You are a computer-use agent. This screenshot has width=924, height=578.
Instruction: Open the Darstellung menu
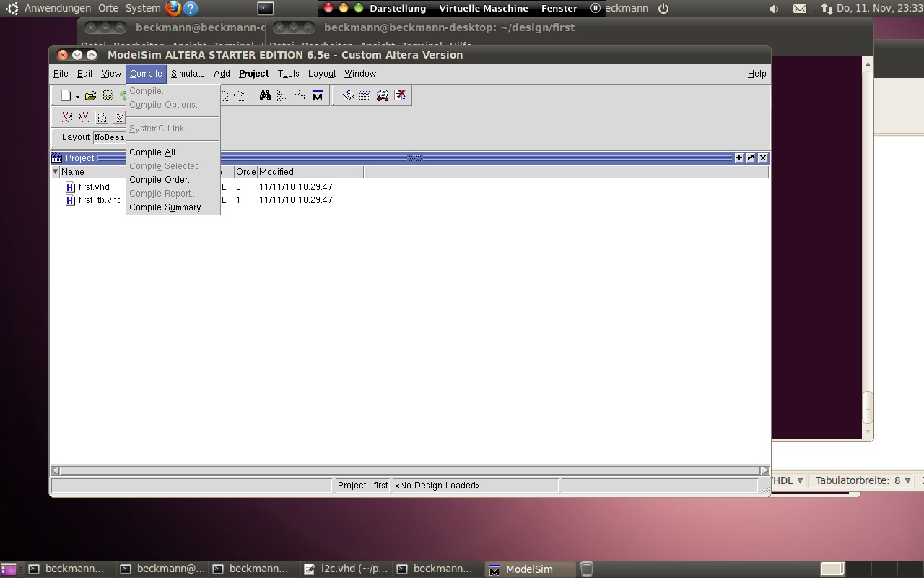coord(398,9)
